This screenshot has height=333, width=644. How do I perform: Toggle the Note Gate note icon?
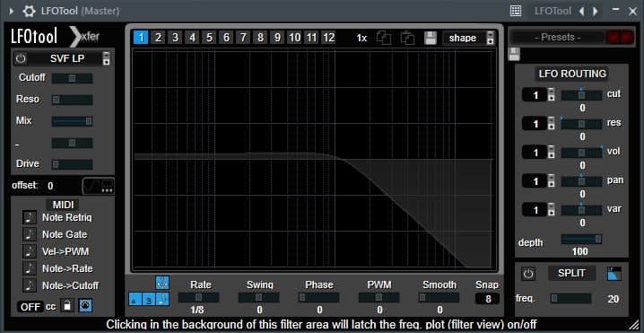30,234
